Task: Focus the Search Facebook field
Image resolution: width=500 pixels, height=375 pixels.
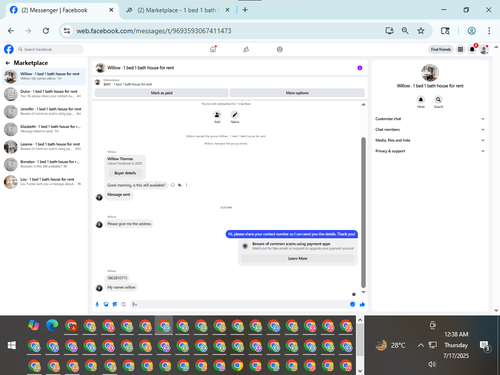Action: coord(50,49)
